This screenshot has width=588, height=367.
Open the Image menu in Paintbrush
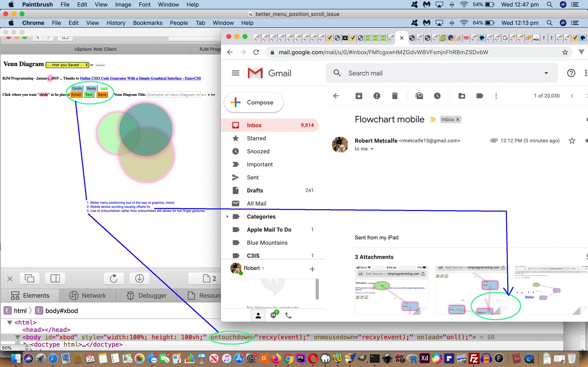(x=123, y=4)
